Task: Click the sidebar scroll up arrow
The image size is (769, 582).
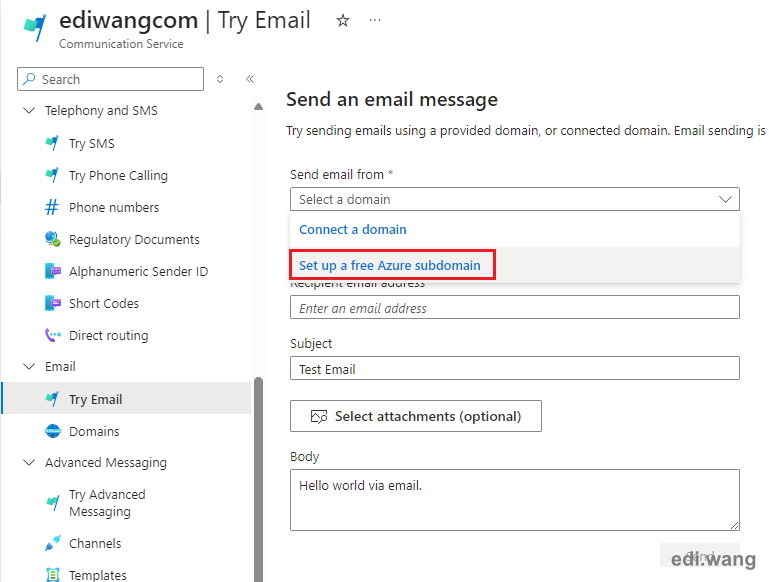Action: click(x=258, y=106)
